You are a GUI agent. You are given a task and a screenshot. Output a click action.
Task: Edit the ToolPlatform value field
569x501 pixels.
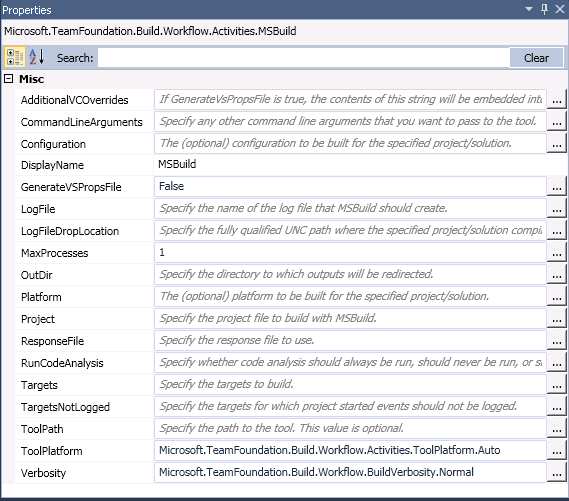350,451
